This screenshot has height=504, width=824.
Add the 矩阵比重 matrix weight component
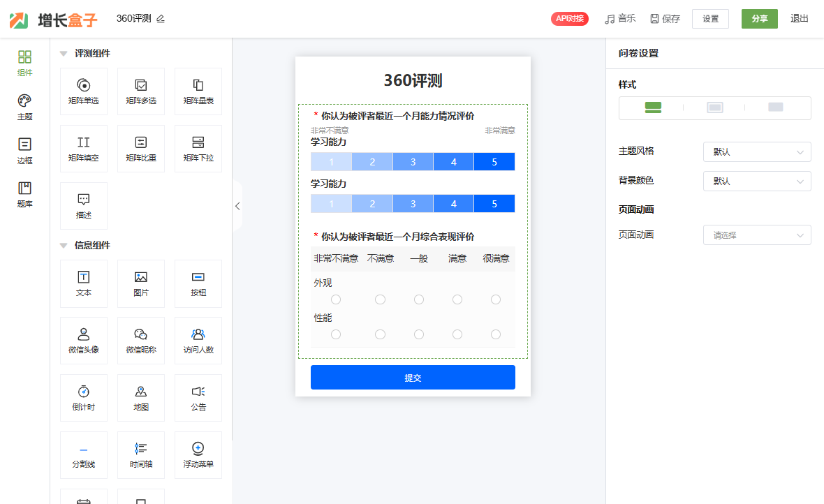[141, 149]
